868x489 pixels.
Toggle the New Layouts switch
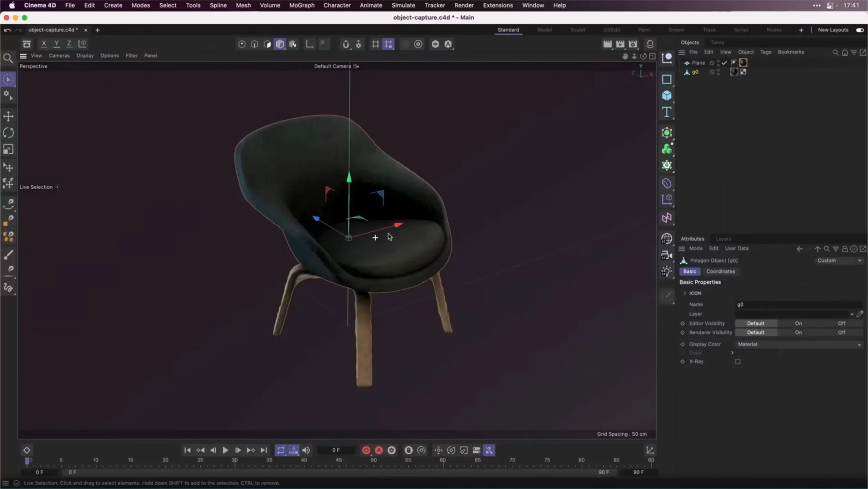(x=860, y=30)
